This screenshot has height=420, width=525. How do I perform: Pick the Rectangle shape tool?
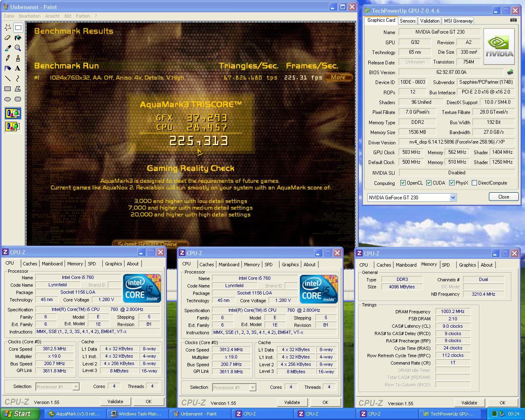8,89
